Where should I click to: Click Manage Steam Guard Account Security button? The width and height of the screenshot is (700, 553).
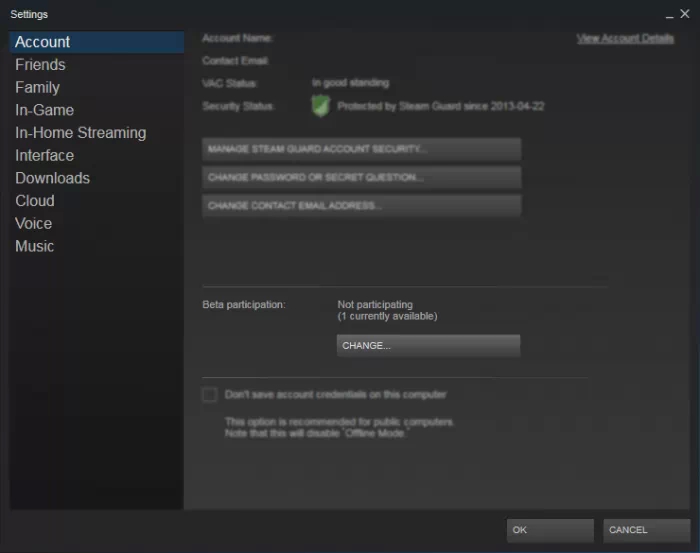coord(361,149)
